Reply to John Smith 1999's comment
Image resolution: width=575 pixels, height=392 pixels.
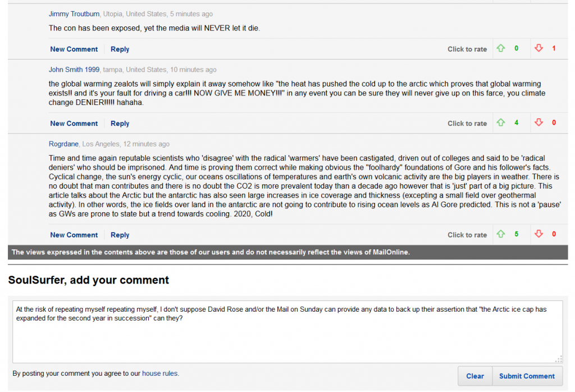(x=120, y=124)
